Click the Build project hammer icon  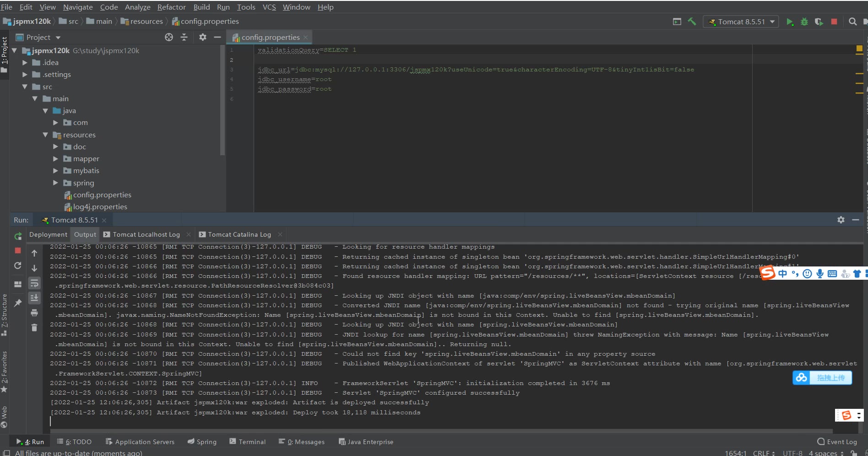692,22
